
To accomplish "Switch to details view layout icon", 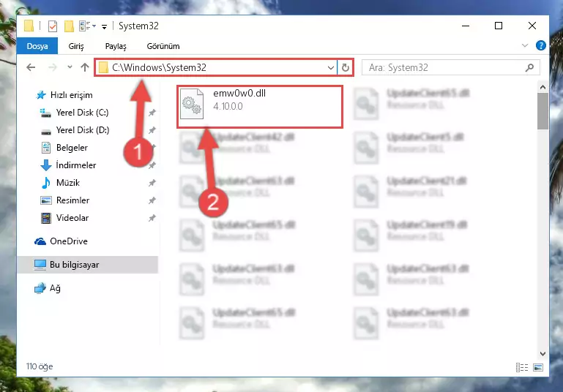I will click(x=522, y=367).
